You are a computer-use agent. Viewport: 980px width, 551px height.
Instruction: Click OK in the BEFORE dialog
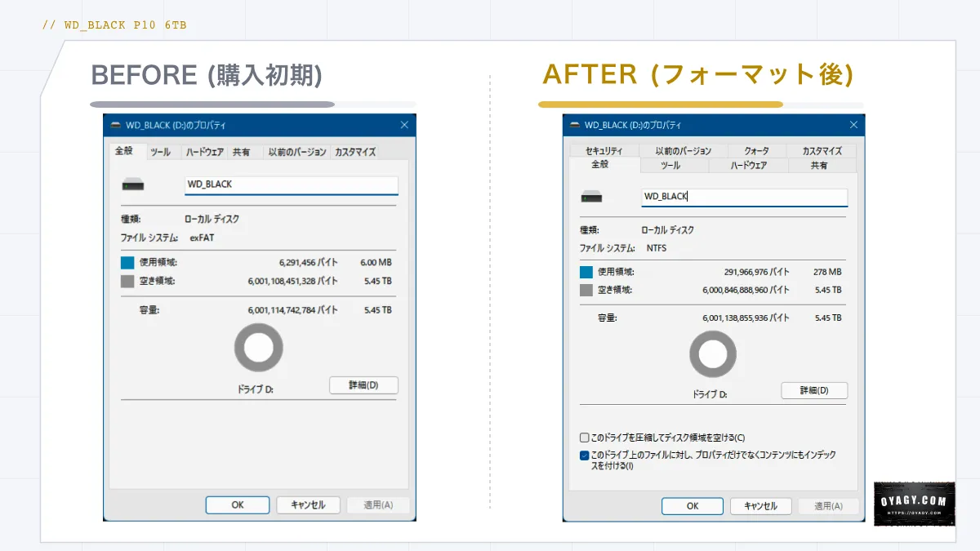238,505
